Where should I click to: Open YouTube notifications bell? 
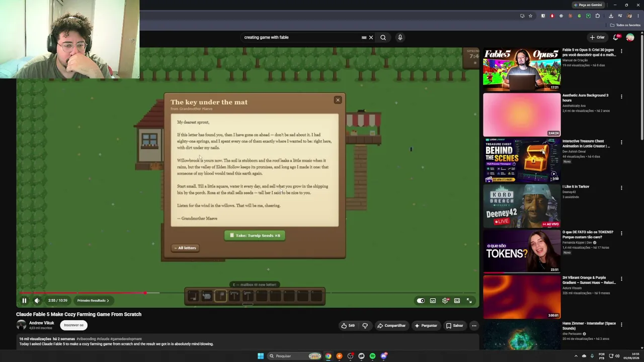point(616,37)
